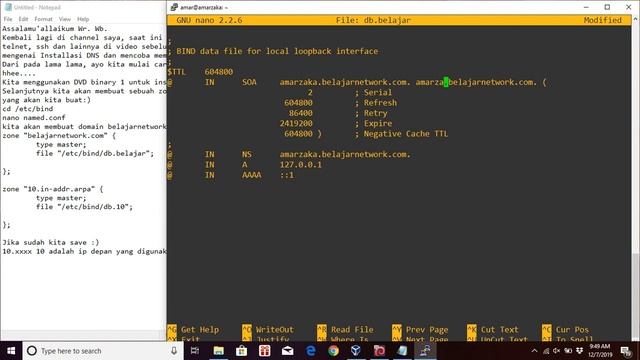Click the '; Serial' comment
Screen dimensions: 640x360
pos(373,93)
